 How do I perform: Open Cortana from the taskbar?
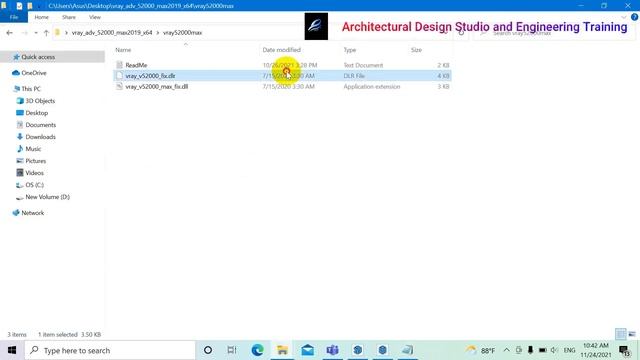[x=208, y=350]
